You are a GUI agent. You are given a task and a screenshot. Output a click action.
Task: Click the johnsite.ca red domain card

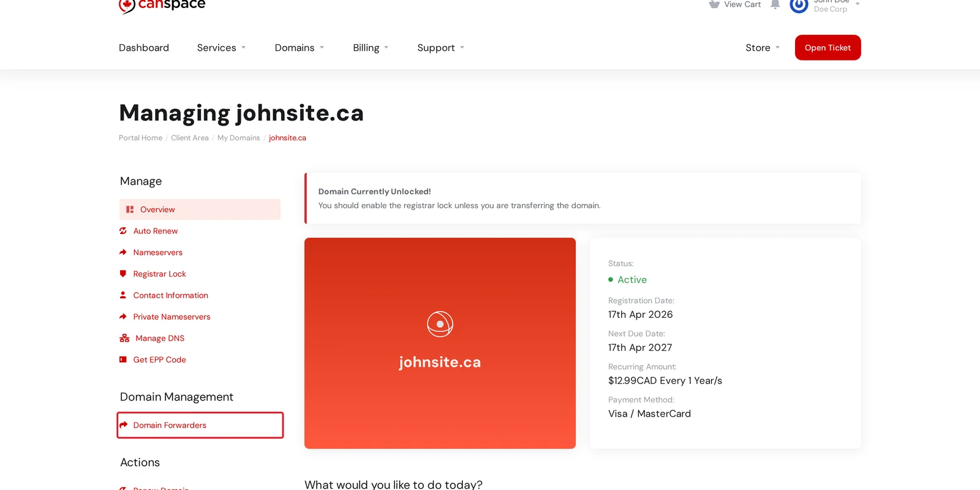pyautogui.click(x=440, y=343)
